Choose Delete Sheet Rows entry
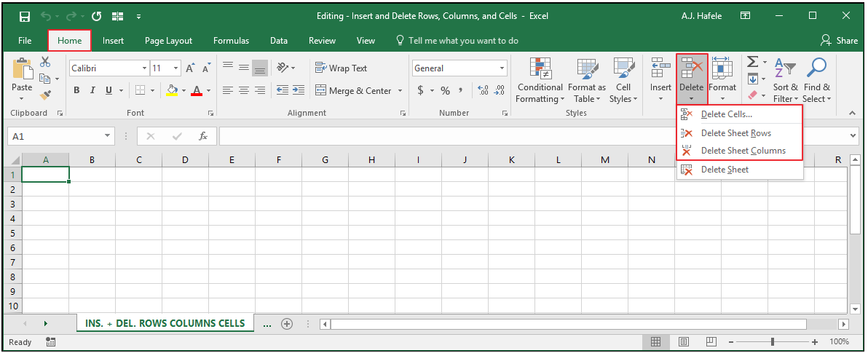 pos(740,132)
